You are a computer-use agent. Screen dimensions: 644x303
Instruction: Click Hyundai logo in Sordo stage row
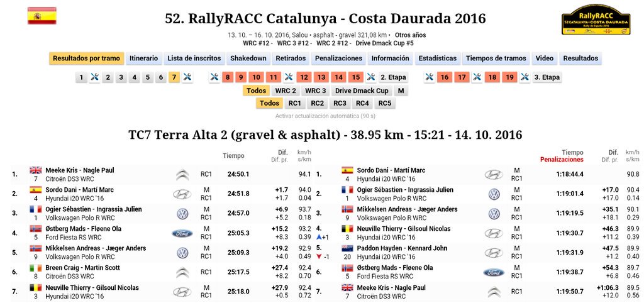(182, 194)
